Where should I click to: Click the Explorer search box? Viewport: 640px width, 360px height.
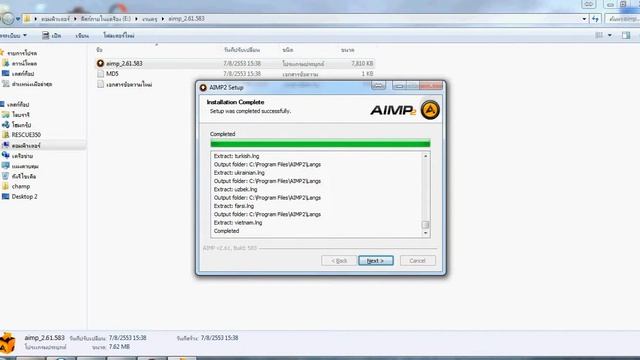coord(622,19)
